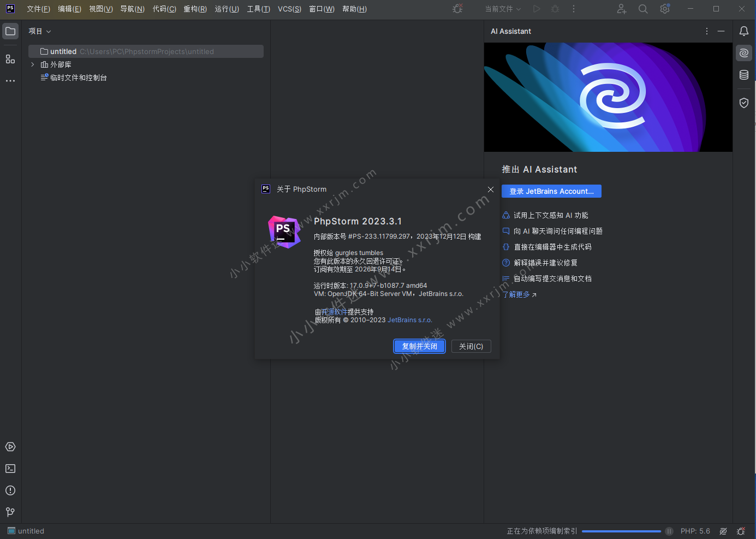Open the View menu
This screenshot has height=539, width=756.
(101, 9)
